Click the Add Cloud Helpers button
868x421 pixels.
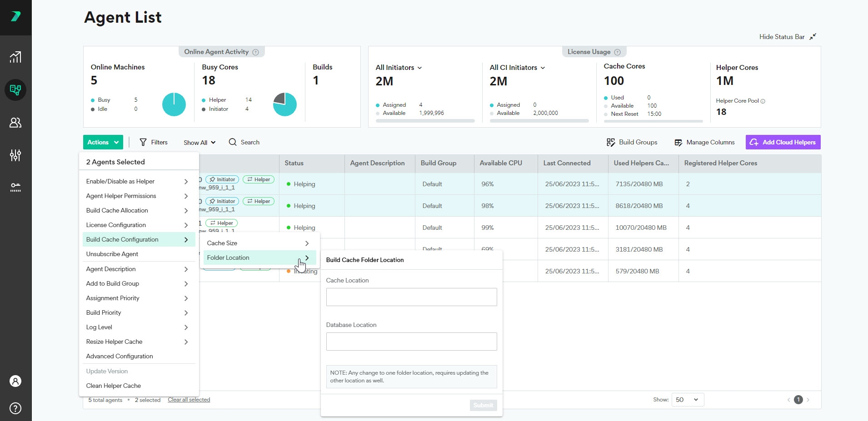click(x=783, y=142)
